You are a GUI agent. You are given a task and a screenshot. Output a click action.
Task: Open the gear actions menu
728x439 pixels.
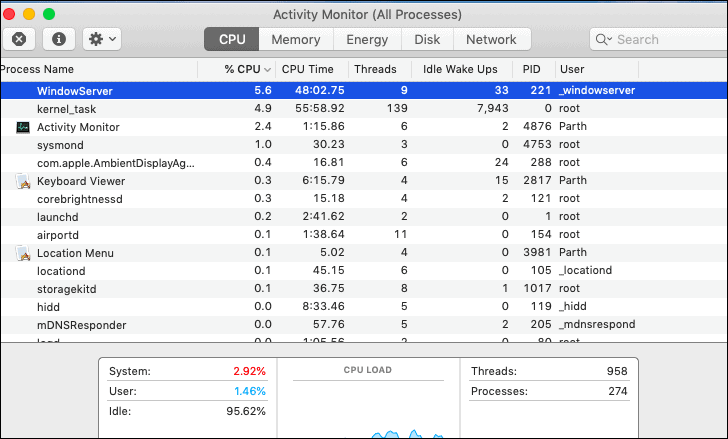(x=102, y=39)
